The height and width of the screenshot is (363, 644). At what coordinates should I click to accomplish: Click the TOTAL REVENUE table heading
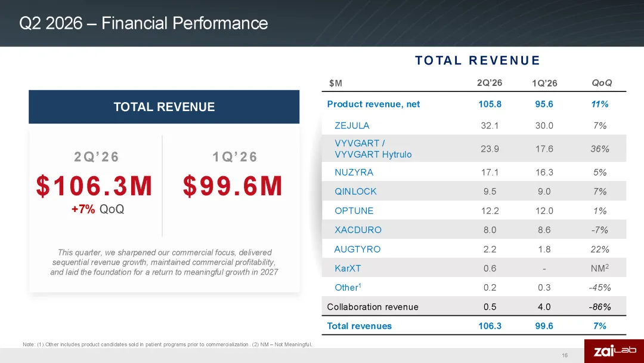(477, 60)
